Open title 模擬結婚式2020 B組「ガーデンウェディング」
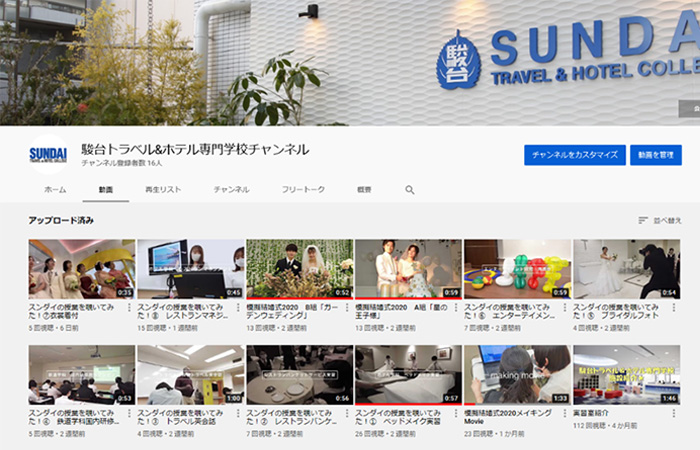The height and width of the screenshot is (450, 700). [292, 311]
